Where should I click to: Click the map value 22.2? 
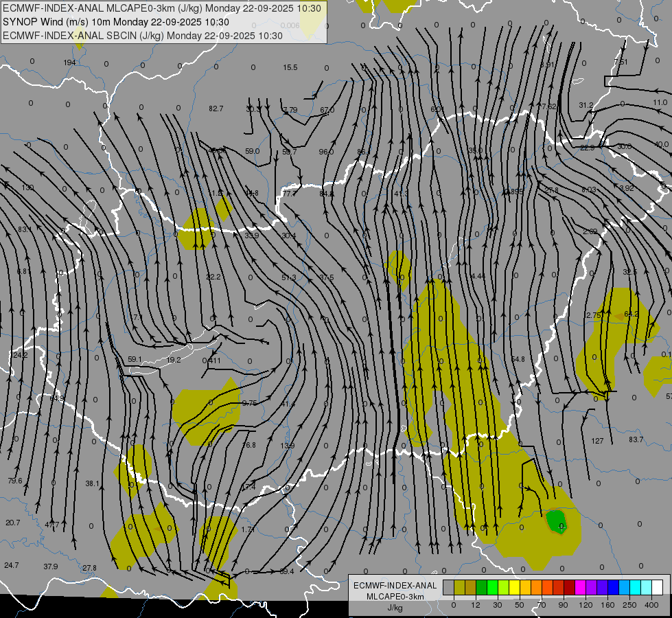pyautogui.click(x=213, y=277)
